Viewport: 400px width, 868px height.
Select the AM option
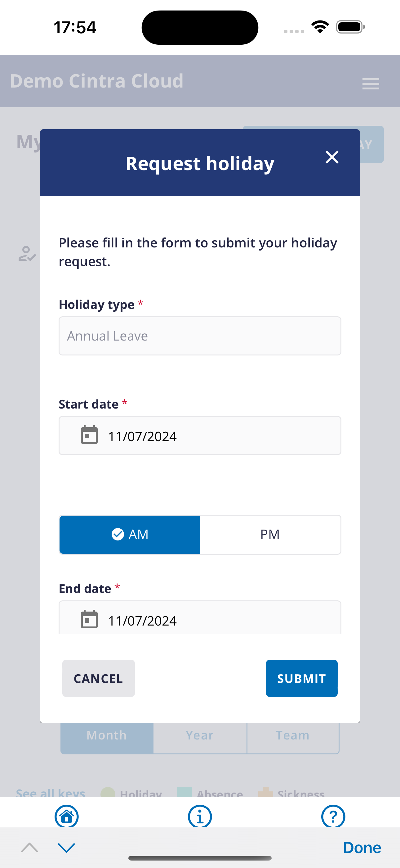(130, 534)
